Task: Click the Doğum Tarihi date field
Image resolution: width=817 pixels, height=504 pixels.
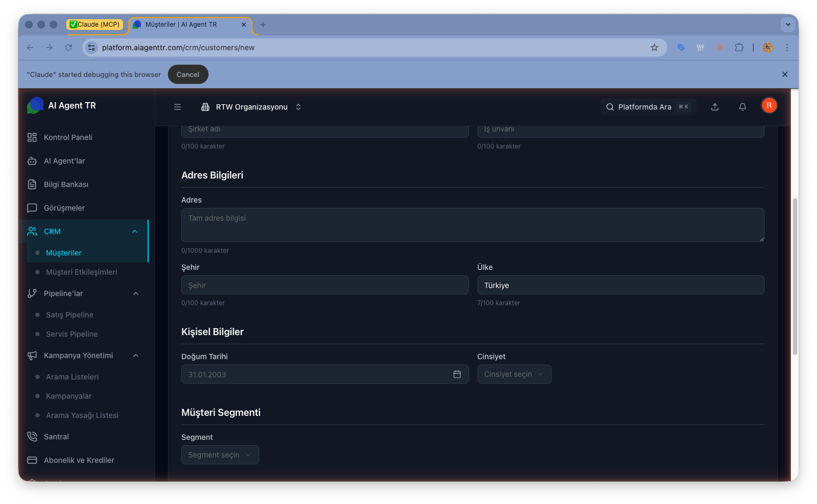Action: click(x=325, y=374)
